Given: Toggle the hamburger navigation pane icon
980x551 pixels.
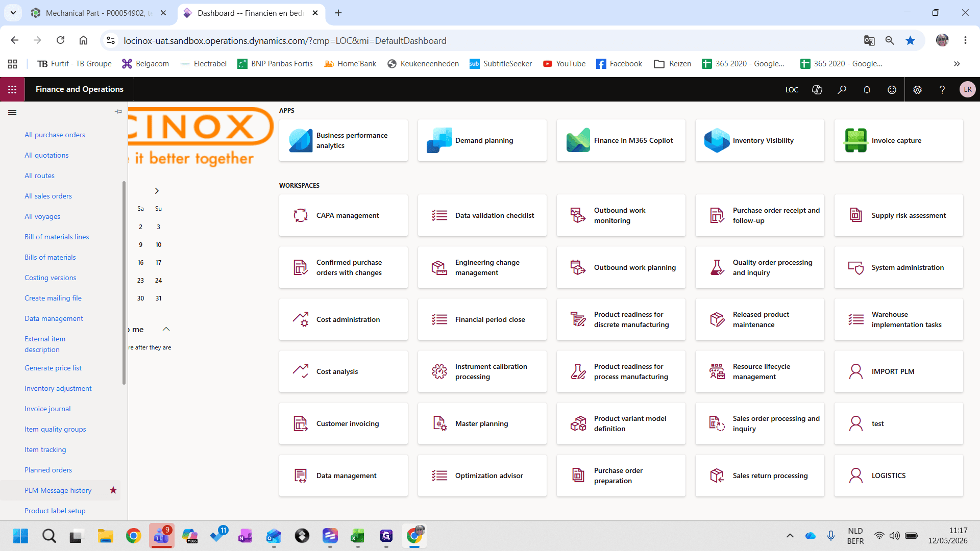Looking at the screenshot, I should tap(12, 112).
